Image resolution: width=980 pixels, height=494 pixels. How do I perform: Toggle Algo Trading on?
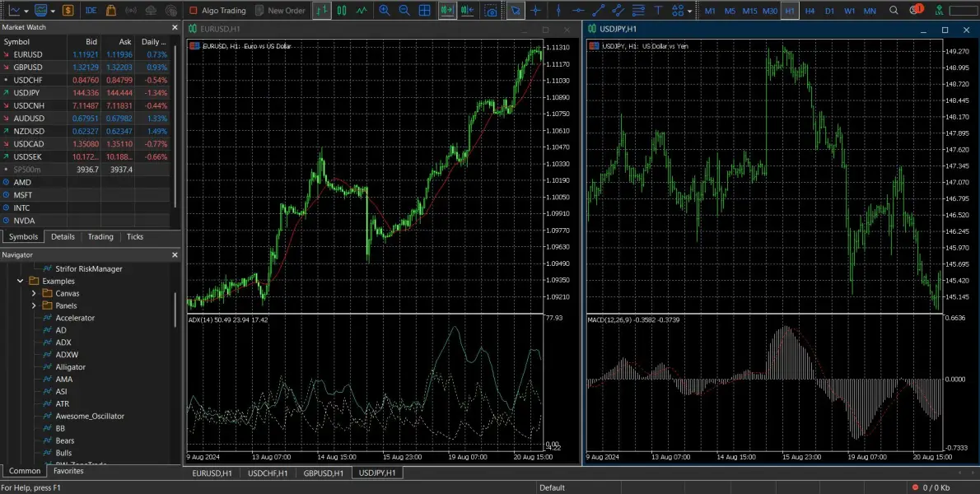point(217,11)
